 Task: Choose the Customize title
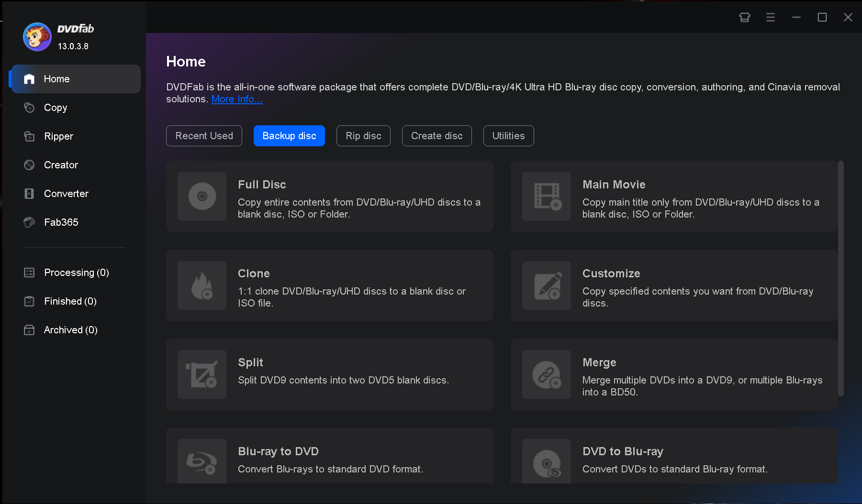click(611, 274)
